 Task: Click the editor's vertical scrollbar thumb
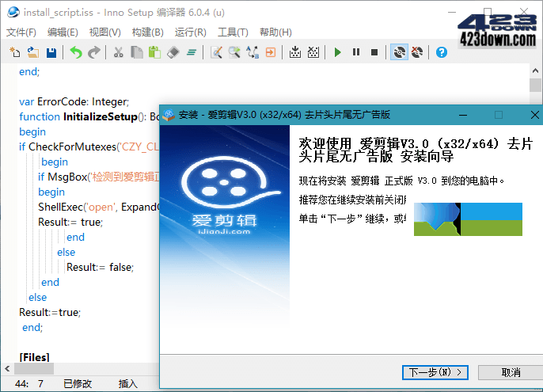[x=535, y=85]
